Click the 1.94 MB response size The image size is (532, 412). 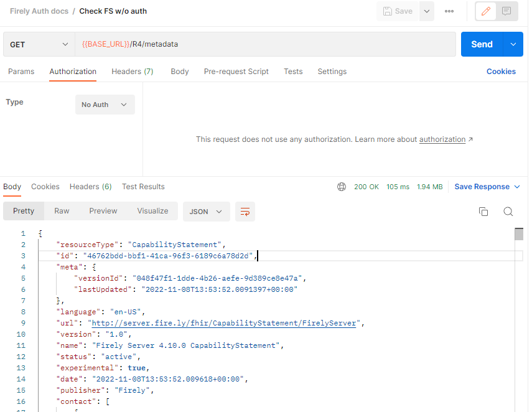pos(429,187)
